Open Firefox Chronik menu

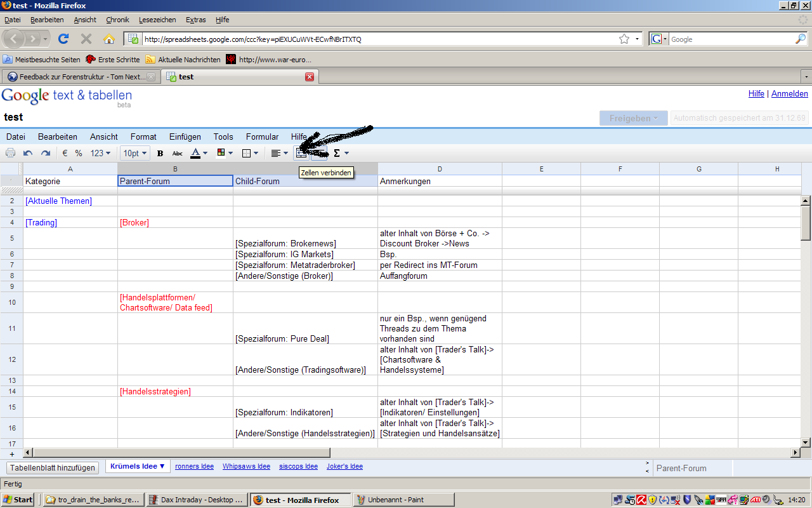(x=117, y=20)
